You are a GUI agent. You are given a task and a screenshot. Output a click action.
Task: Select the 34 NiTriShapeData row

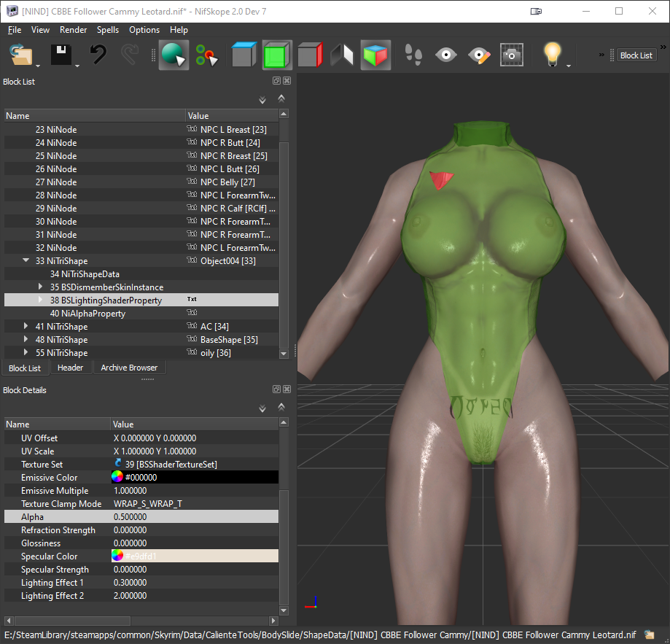click(141, 274)
